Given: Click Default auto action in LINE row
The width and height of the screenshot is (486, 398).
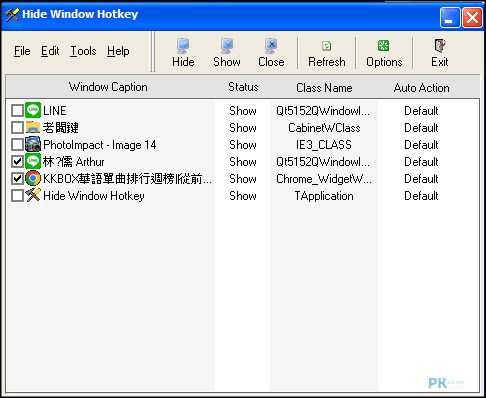Looking at the screenshot, I should click(421, 111).
